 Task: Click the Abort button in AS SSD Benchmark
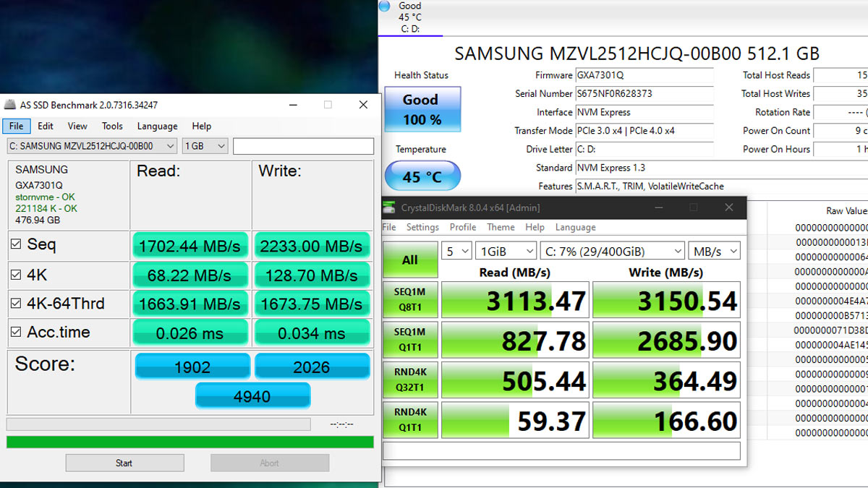click(x=270, y=463)
